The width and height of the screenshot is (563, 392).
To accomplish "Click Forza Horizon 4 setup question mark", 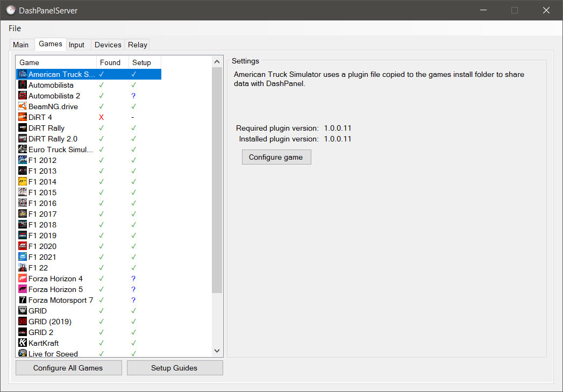I will (x=133, y=279).
